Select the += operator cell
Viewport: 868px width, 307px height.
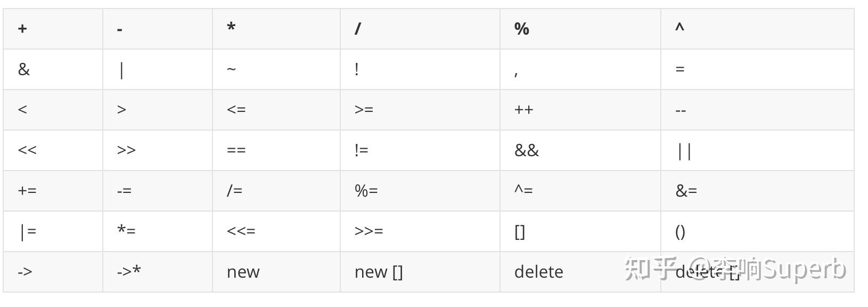coord(53,191)
